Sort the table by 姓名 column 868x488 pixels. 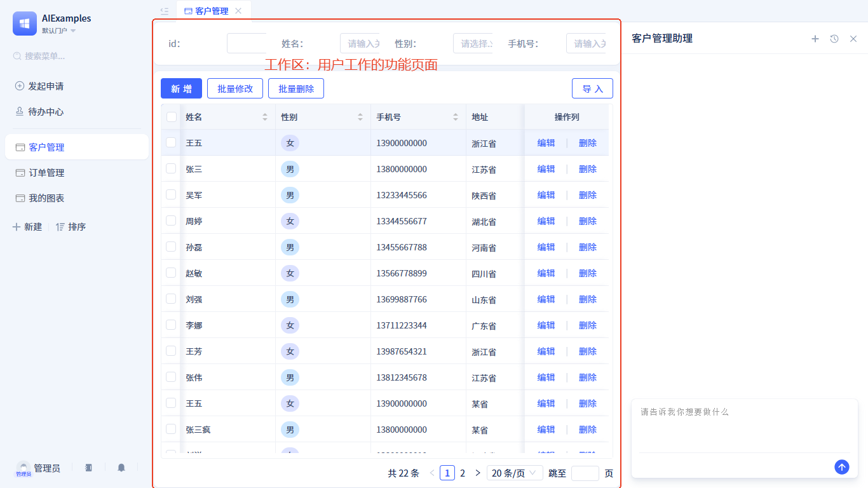pos(265,117)
